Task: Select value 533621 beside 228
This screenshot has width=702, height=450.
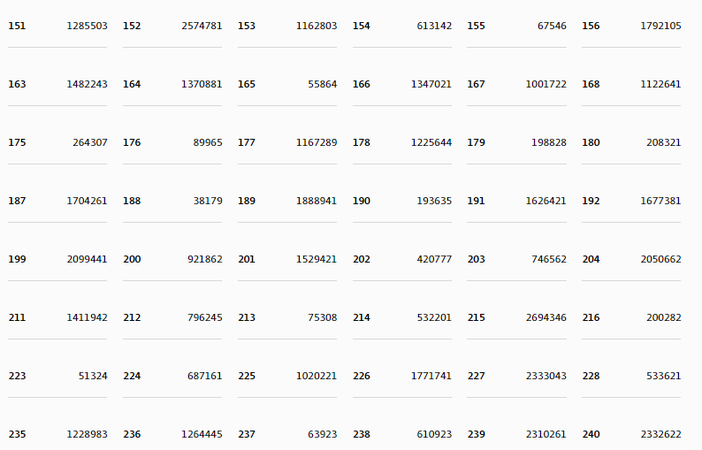Action: 663,376
